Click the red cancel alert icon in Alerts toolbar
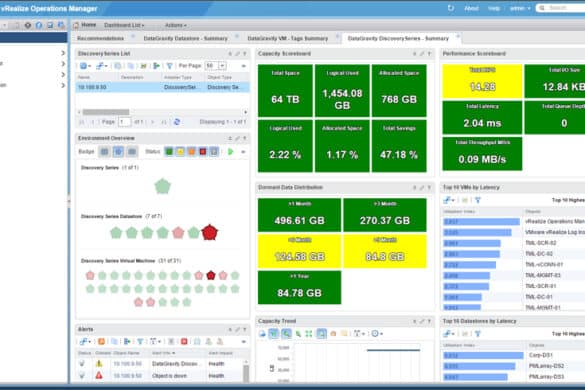The width and height of the screenshot is (585, 390). (184, 341)
